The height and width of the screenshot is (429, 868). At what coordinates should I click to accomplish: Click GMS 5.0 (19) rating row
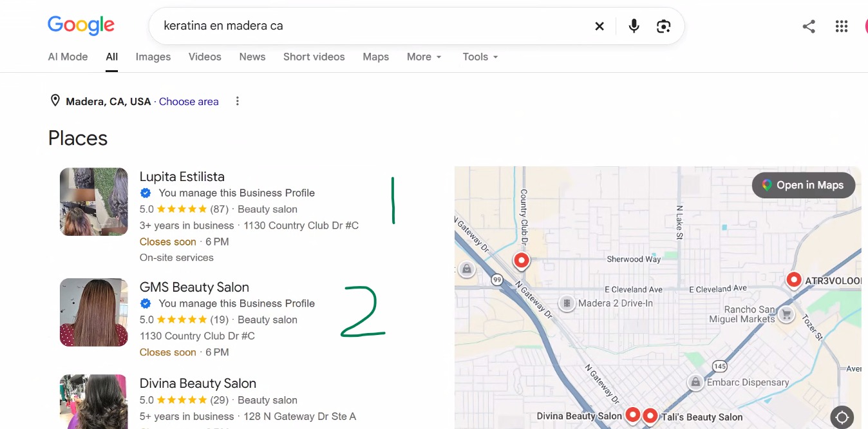[218, 320]
